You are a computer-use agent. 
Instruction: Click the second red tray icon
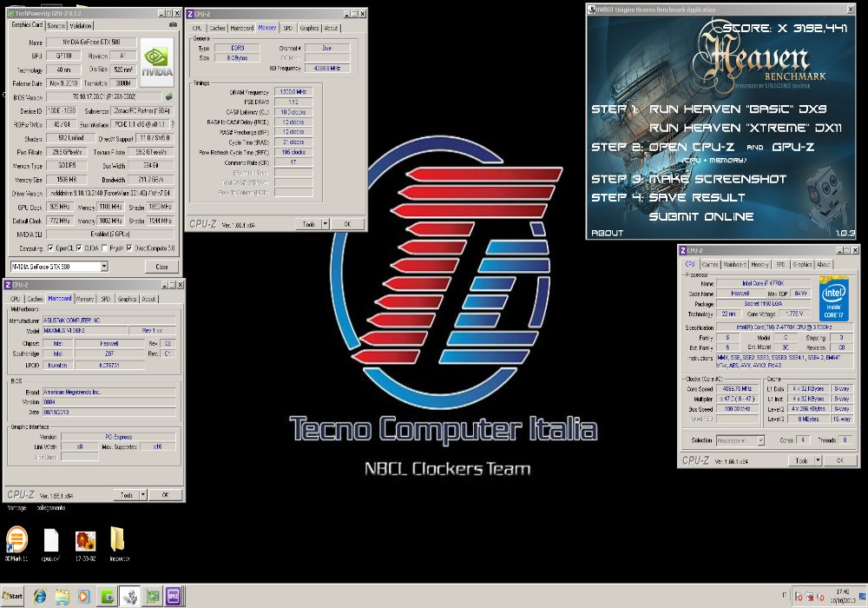(x=809, y=597)
